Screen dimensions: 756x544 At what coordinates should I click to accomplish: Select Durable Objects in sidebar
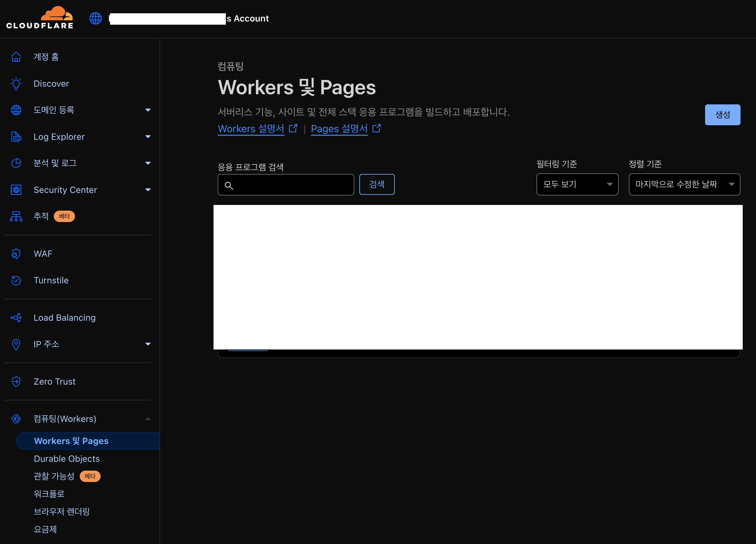pos(67,459)
